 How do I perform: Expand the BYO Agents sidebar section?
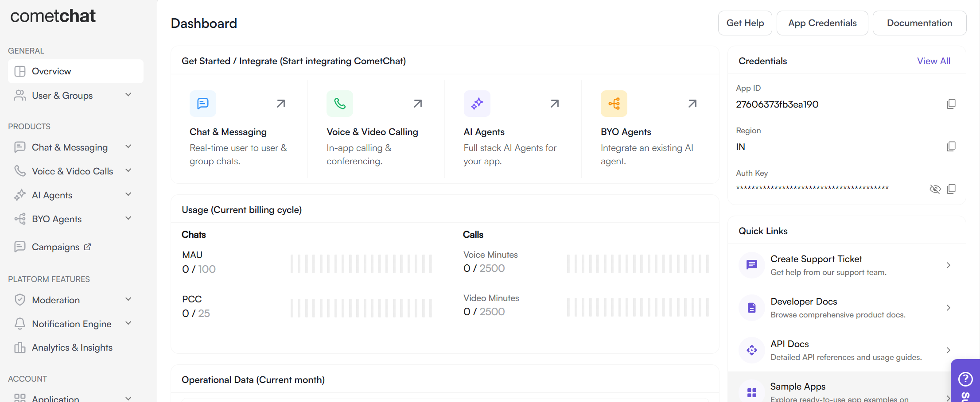click(x=128, y=218)
